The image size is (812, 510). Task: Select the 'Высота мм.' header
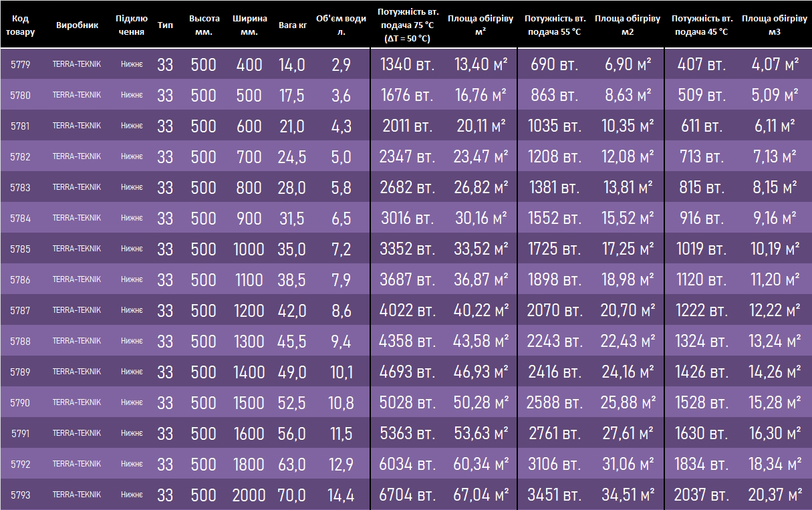point(204,25)
